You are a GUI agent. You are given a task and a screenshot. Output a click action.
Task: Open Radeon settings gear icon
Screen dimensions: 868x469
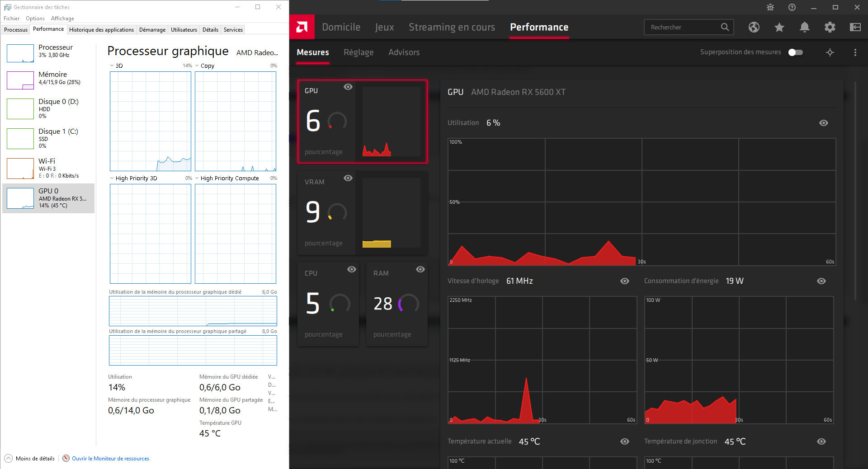click(x=830, y=27)
